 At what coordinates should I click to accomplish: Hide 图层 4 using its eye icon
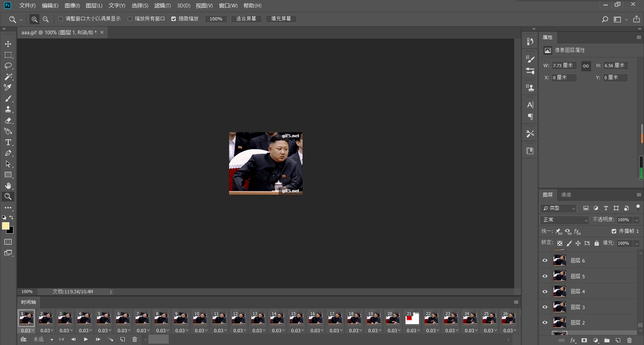point(545,291)
